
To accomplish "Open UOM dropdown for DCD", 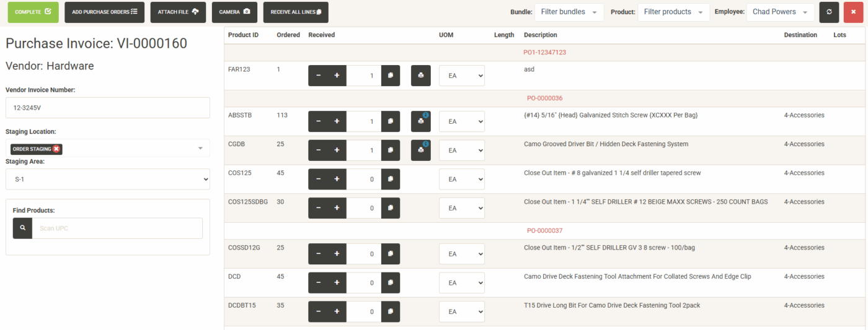I will [x=462, y=283].
